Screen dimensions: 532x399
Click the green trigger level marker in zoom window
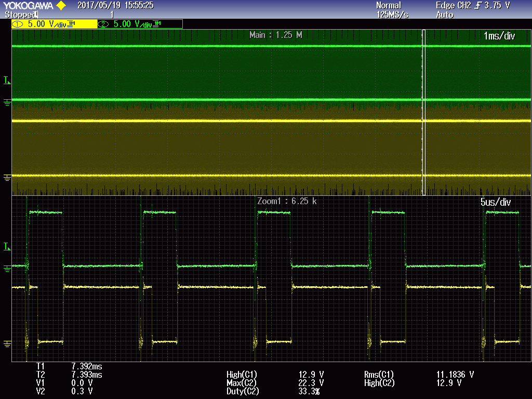click(7, 246)
